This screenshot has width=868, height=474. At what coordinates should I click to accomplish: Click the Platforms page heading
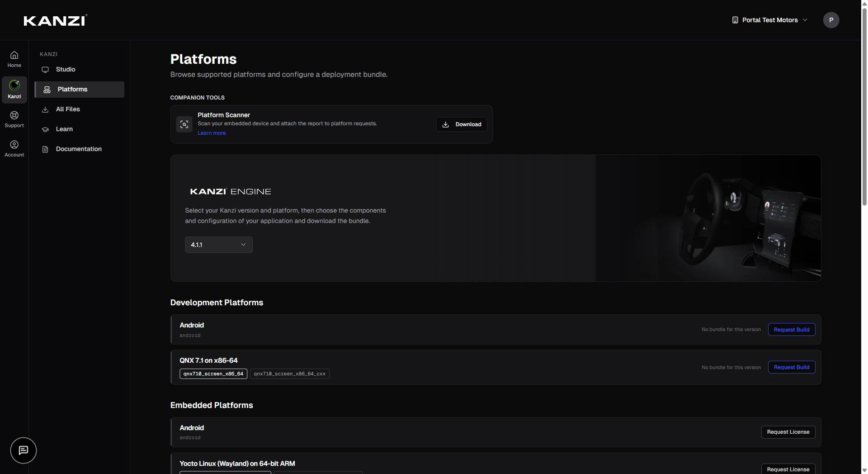click(x=203, y=59)
